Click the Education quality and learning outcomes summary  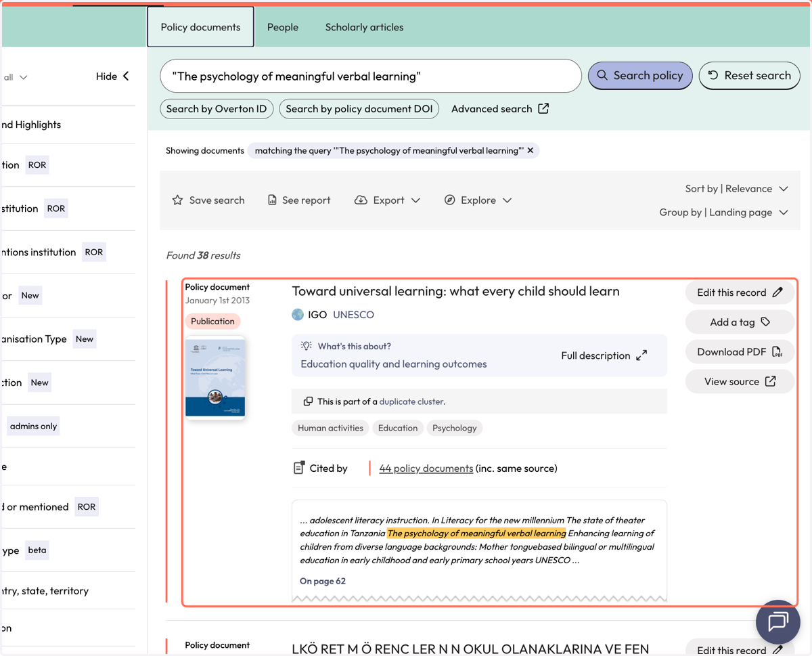(x=394, y=364)
